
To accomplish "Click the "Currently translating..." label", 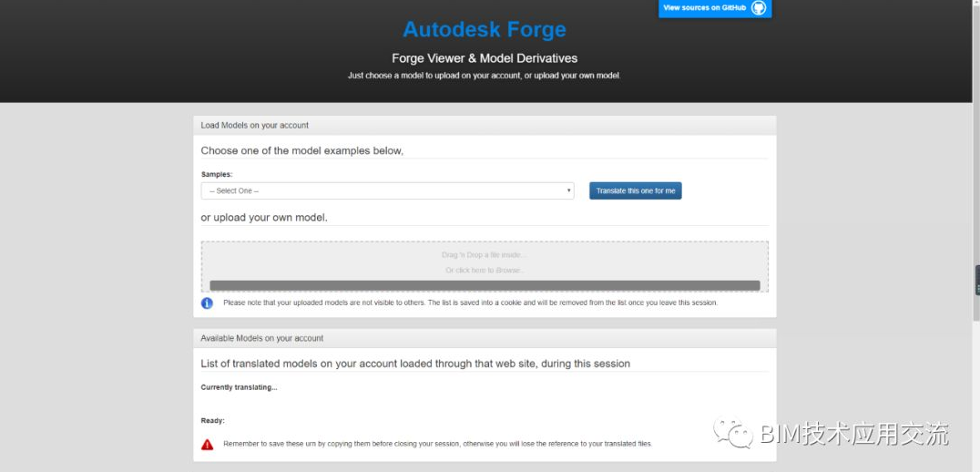I will [239, 387].
